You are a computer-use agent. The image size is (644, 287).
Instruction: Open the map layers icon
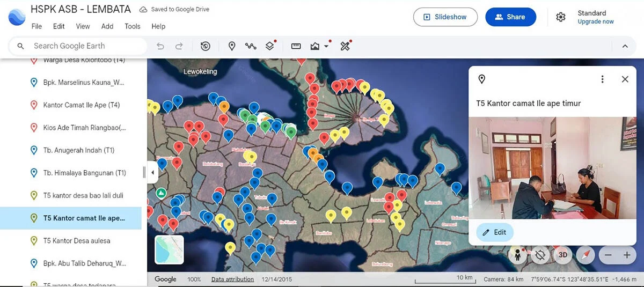pyautogui.click(x=270, y=46)
